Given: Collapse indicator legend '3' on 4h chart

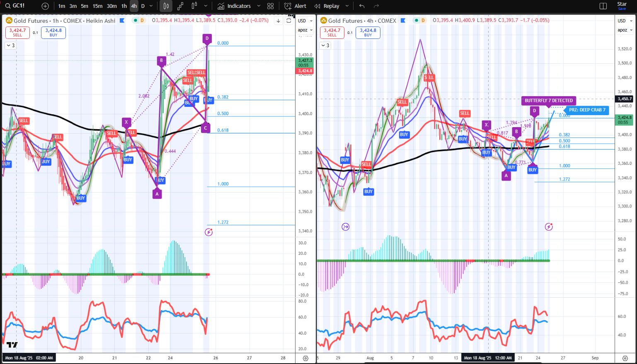Looking at the screenshot, I should tap(325, 46).
